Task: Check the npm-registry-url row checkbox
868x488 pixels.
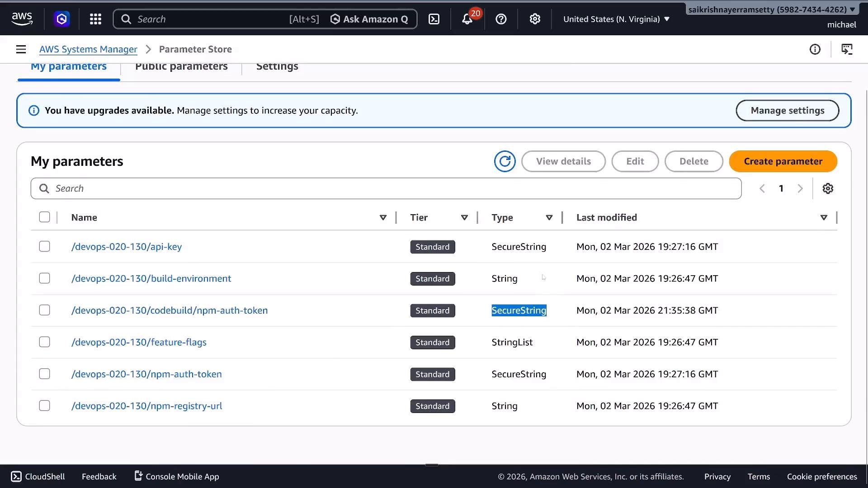Action: (x=44, y=406)
